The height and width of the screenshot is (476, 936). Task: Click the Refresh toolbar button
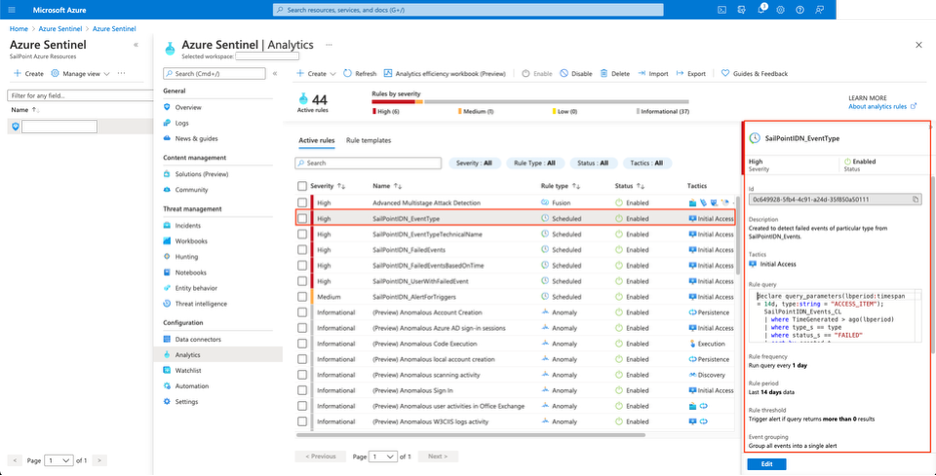360,73
